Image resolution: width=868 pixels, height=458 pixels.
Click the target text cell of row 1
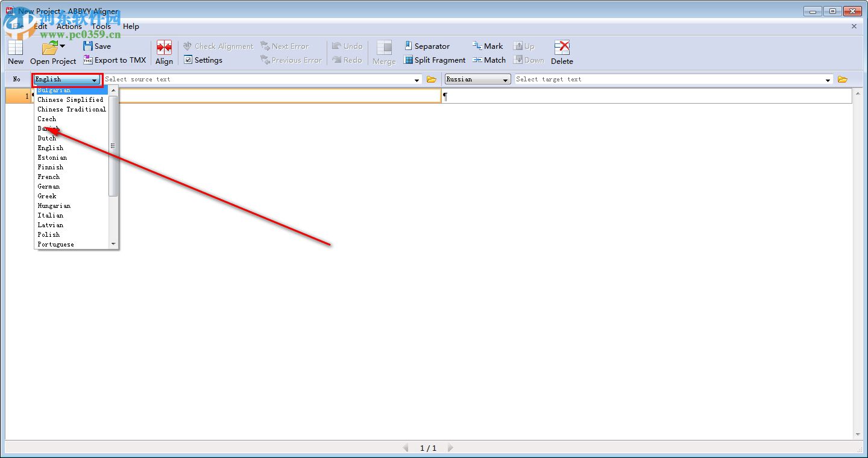[647, 96]
